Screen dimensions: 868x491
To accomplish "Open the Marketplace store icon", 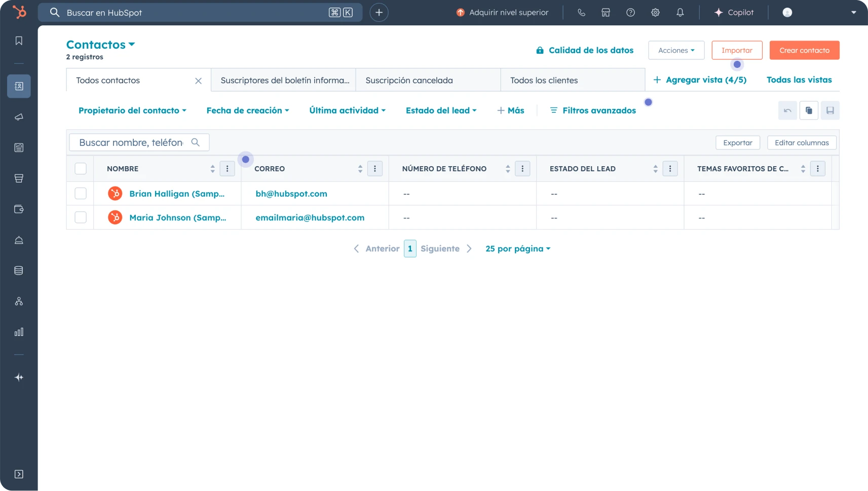I will [x=606, y=13].
